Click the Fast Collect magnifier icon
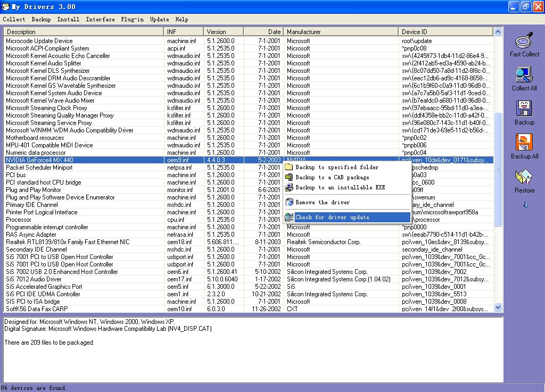Viewport: 545px width, 392px height. click(x=524, y=40)
